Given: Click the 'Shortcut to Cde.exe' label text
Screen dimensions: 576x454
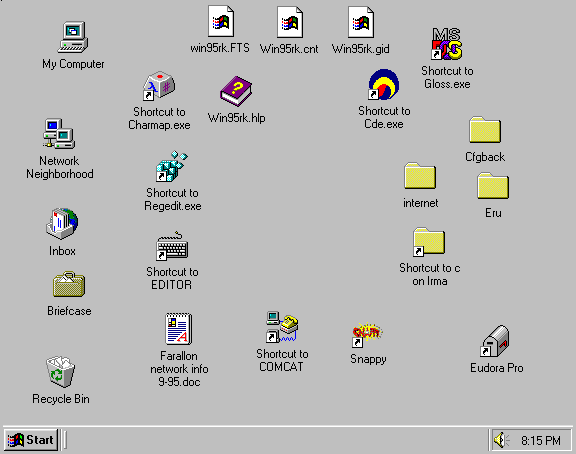Looking at the screenshot, I should click(x=384, y=118).
